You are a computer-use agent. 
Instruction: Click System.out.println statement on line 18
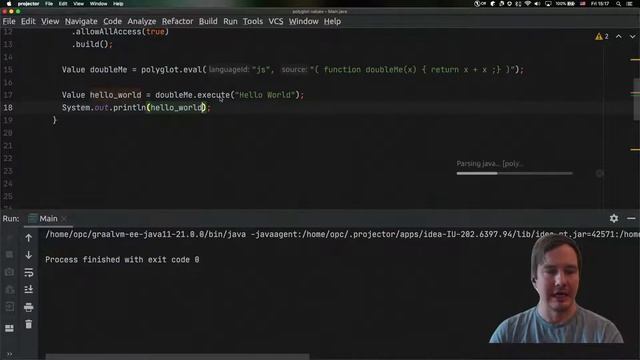pos(136,108)
